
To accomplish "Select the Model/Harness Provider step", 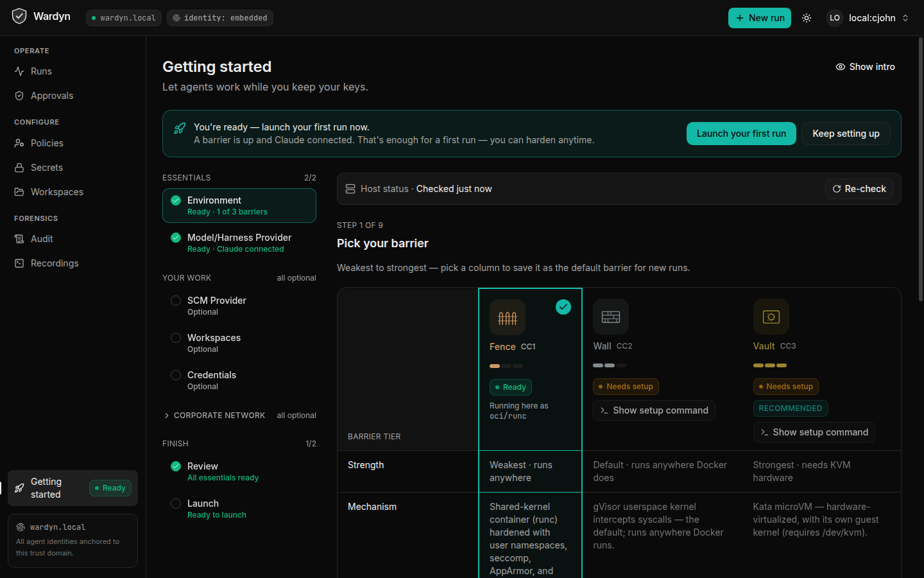I will click(x=239, y=243).
